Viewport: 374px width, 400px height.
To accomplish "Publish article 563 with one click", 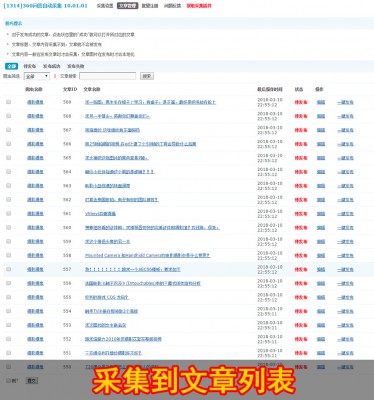I will click(x=345, y=186).
